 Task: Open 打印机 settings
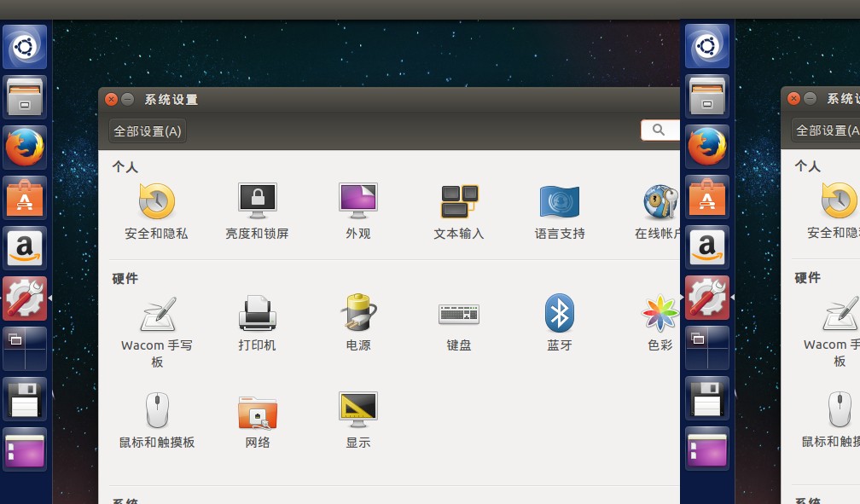coord(258,323)
